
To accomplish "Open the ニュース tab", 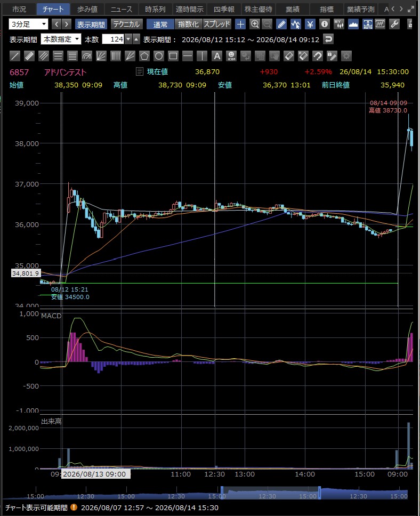I will [x=122, y=9].
